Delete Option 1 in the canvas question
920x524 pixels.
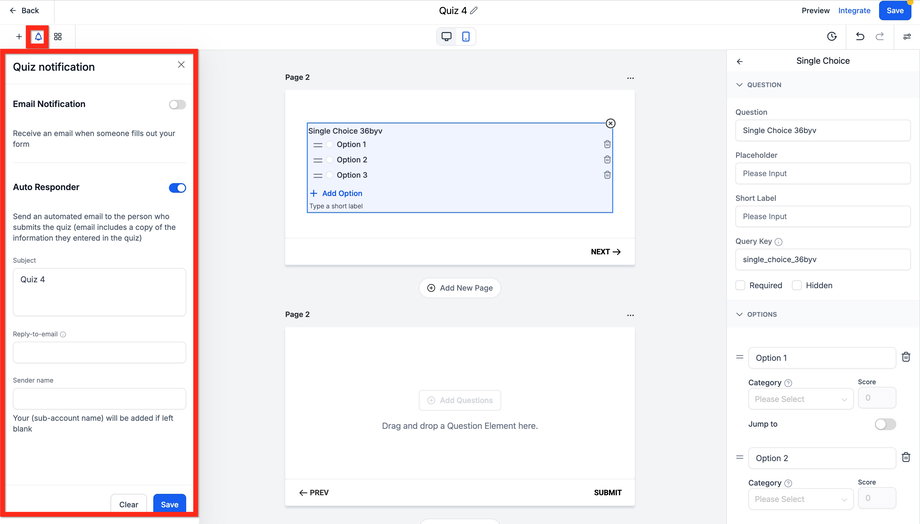click(x=607, y=144)
